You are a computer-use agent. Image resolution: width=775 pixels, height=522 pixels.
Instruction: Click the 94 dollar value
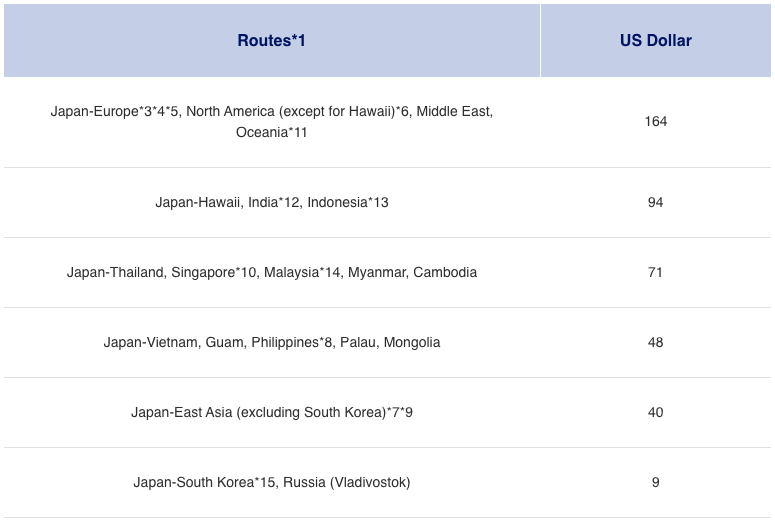[655, 202]
